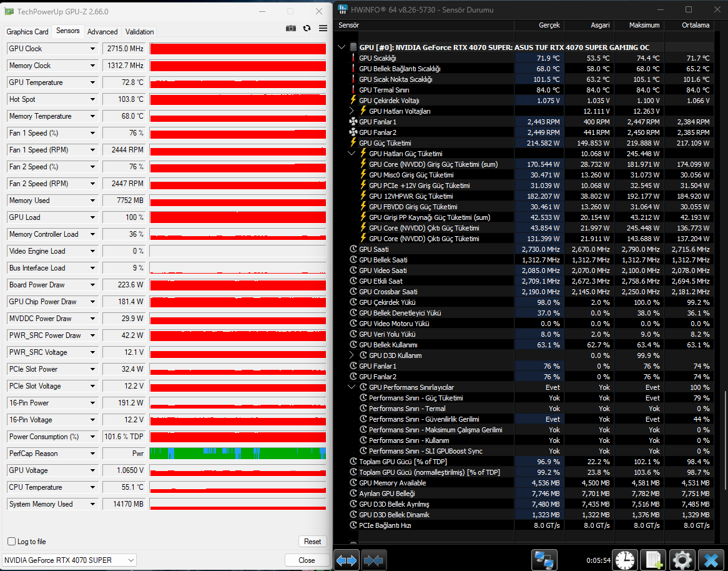Open Fan 1 Speed (RPM) dropdown arrow

pyautogui.click(x=92, y=150)
